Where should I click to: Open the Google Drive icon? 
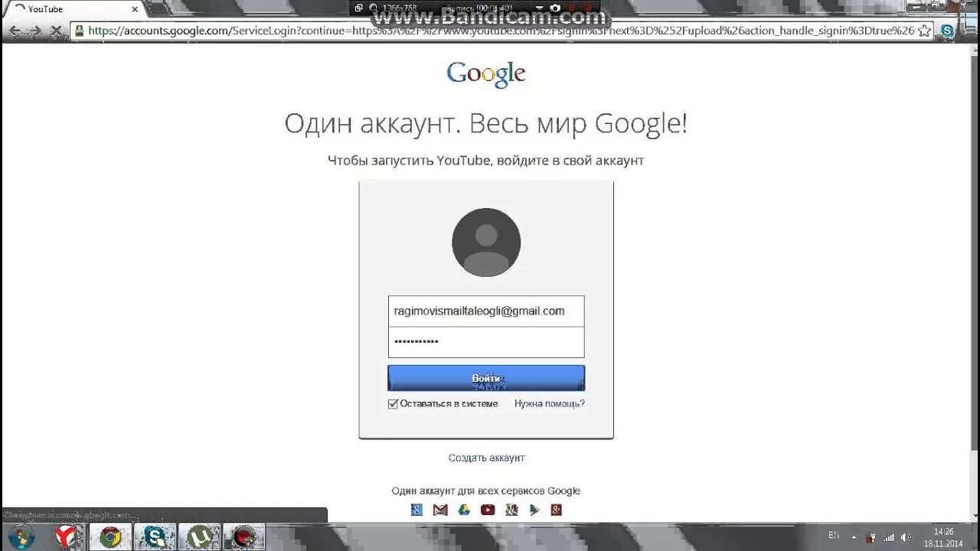coord(464,510)
